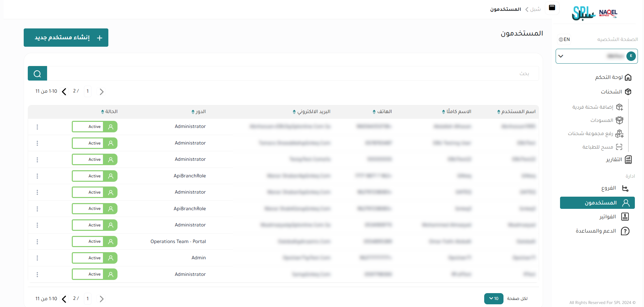Toggle Active status for the Admin role user
The image size is (644, 307).
pyautogui.click(x=94, y=258)
